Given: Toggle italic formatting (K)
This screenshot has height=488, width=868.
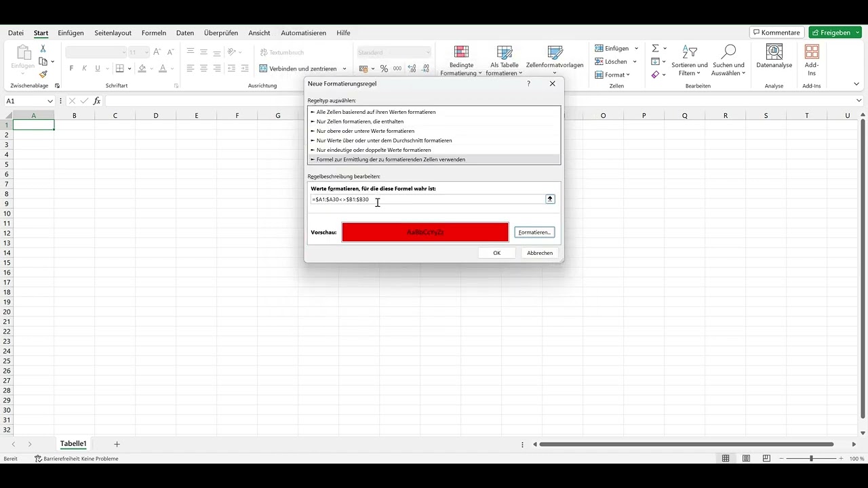Looking at the screenshot, I should click(84, 68).
